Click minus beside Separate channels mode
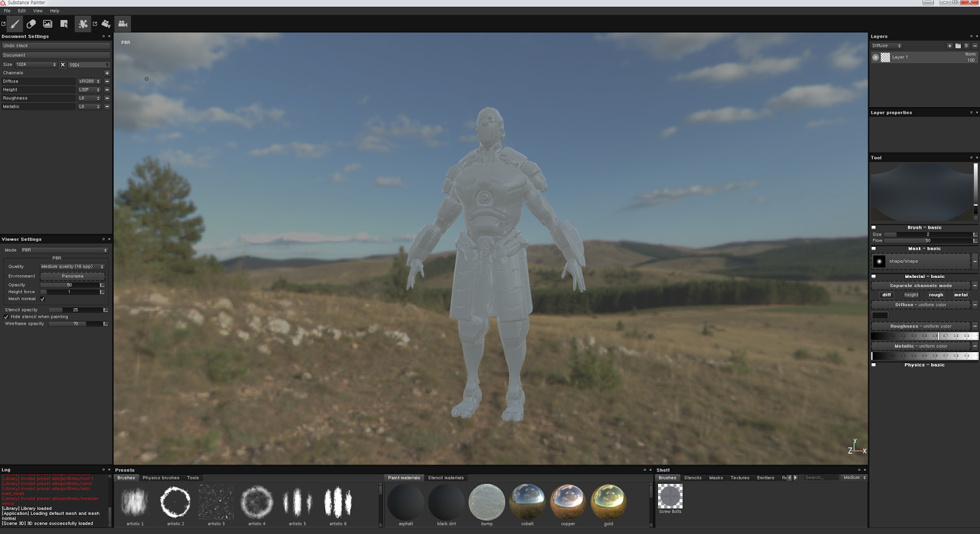 [x=974, y=285]
